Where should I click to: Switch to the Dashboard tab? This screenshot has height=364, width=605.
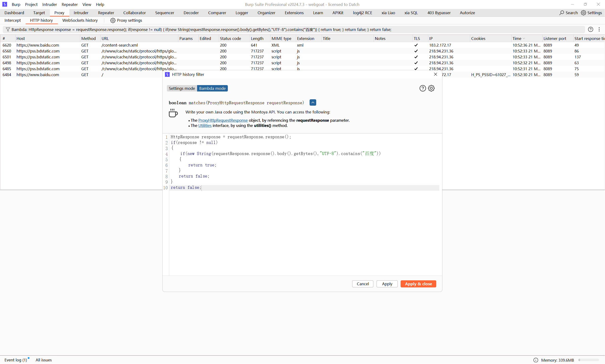(14, 13)
